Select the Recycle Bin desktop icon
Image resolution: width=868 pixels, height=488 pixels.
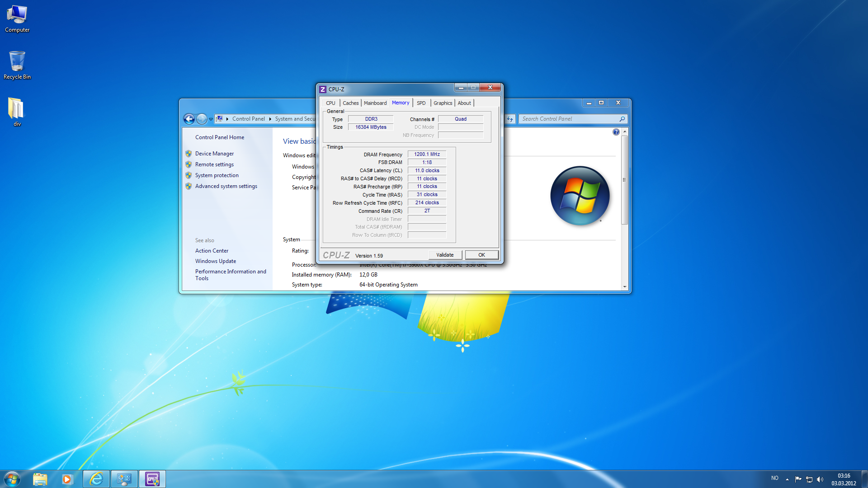17,65
